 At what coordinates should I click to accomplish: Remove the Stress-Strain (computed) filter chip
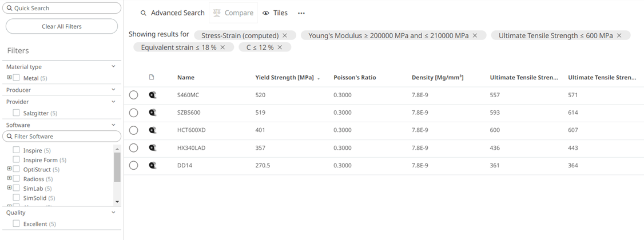click(285, 35)
